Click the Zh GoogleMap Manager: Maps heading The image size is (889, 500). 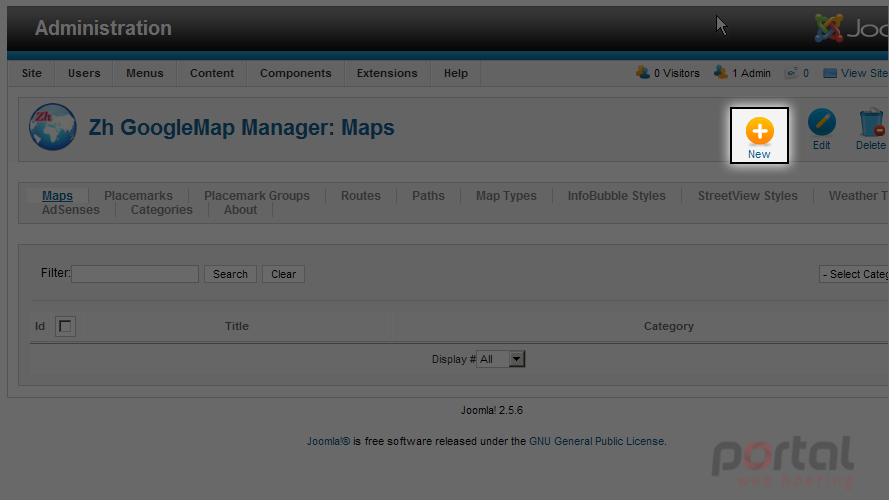(x=242, y=128)
